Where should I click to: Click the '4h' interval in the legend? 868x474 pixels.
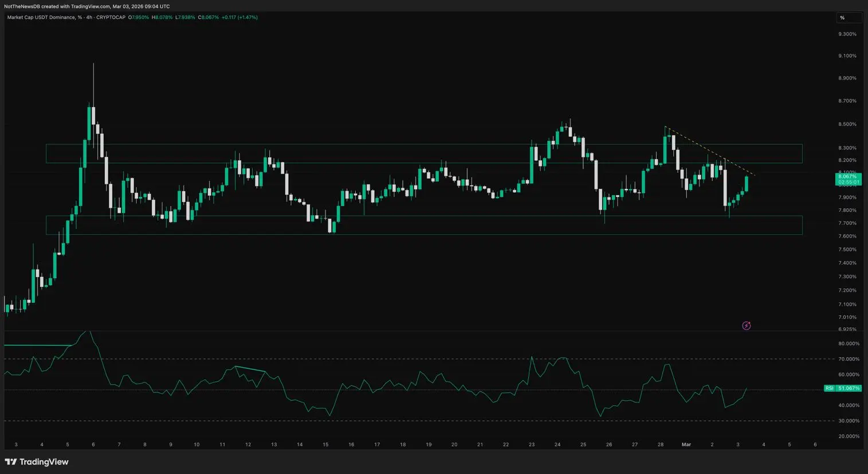tap(89, 17)
